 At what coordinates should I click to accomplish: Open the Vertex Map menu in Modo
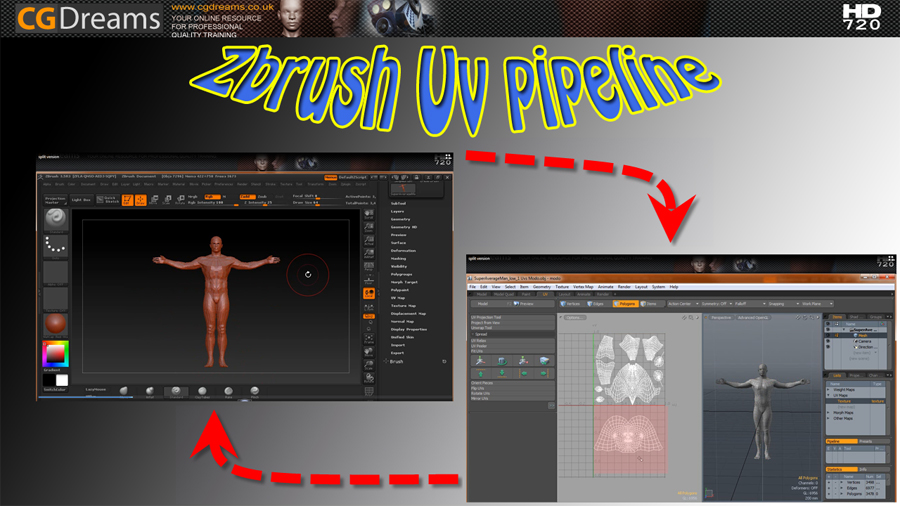(583, 287)
